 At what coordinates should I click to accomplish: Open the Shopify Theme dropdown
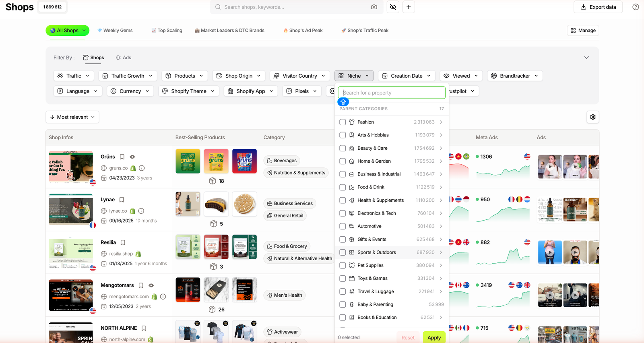click(x=189, y=91)
